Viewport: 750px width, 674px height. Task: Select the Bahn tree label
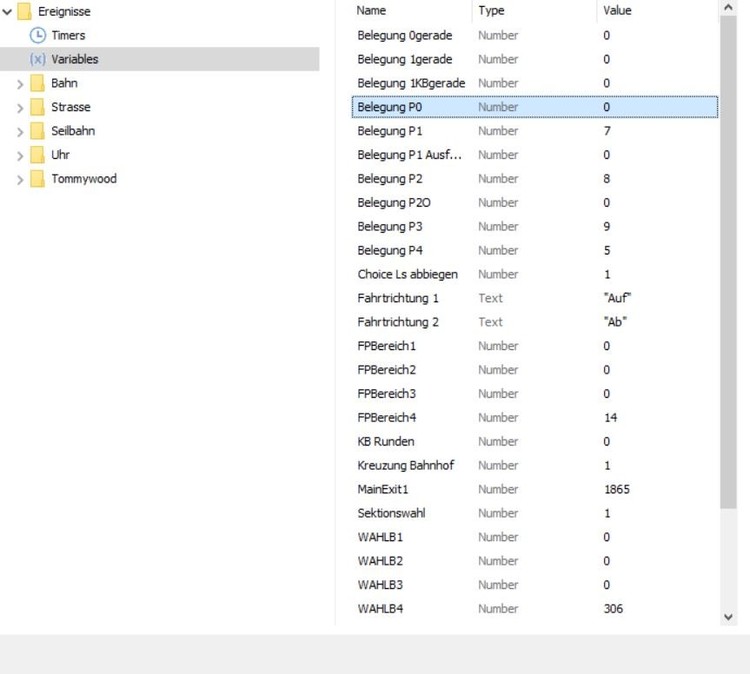[x=64, y=83]
